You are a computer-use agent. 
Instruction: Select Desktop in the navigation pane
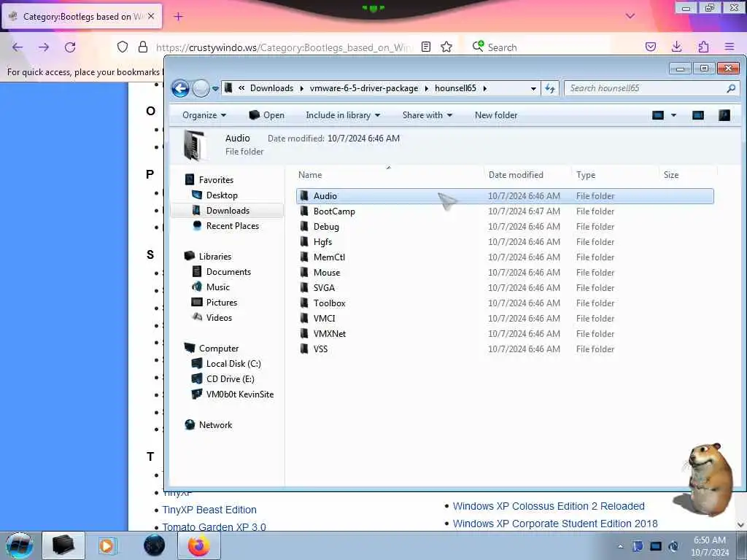pos(222,195)
